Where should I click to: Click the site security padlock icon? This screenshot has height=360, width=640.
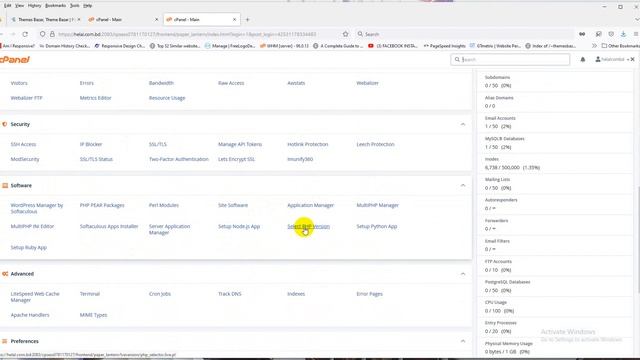pos(52,34)
